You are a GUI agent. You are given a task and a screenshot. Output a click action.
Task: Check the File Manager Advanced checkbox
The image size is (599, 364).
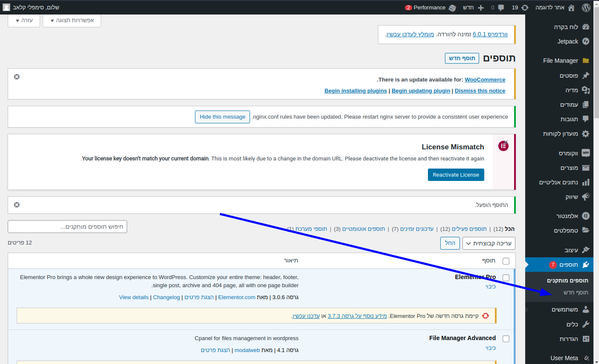point(506,339)
